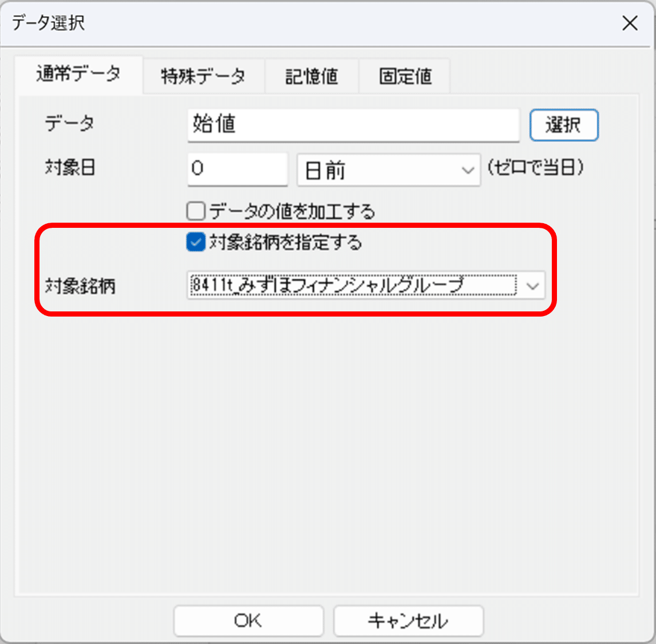Switch to the 特殊データ tab
Viewport: 656px width, 644px height.
204,76
